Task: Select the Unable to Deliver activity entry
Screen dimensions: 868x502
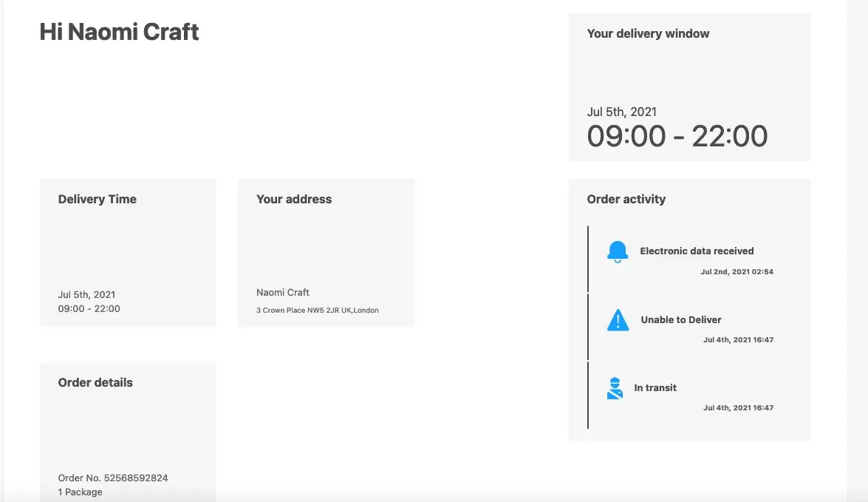Action: pyautogui.click(x=681, y=320)
